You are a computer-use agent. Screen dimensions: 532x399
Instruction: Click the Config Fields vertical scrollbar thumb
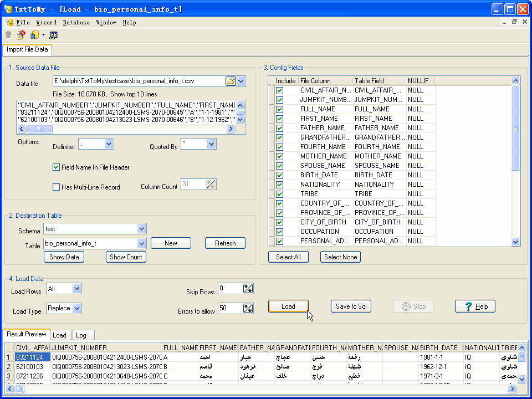[516, 128]
